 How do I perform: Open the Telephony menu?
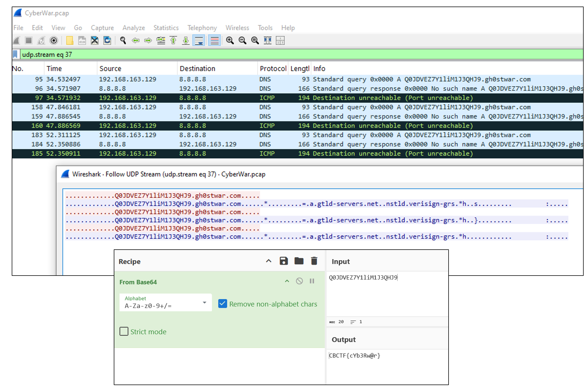pyautogui.click(x=202, y=28)
